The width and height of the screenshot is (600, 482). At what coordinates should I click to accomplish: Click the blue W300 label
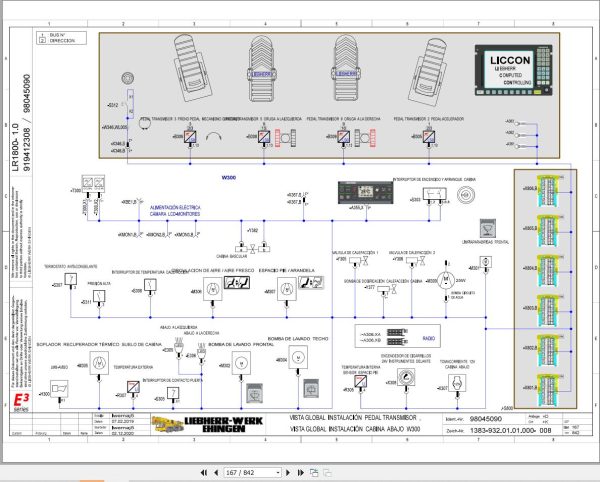click(228, 177)
